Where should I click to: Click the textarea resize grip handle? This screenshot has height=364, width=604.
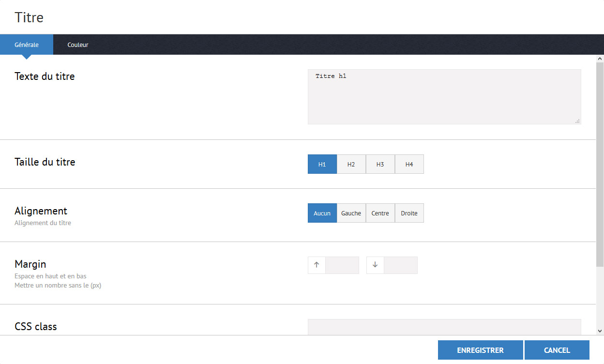577,121
